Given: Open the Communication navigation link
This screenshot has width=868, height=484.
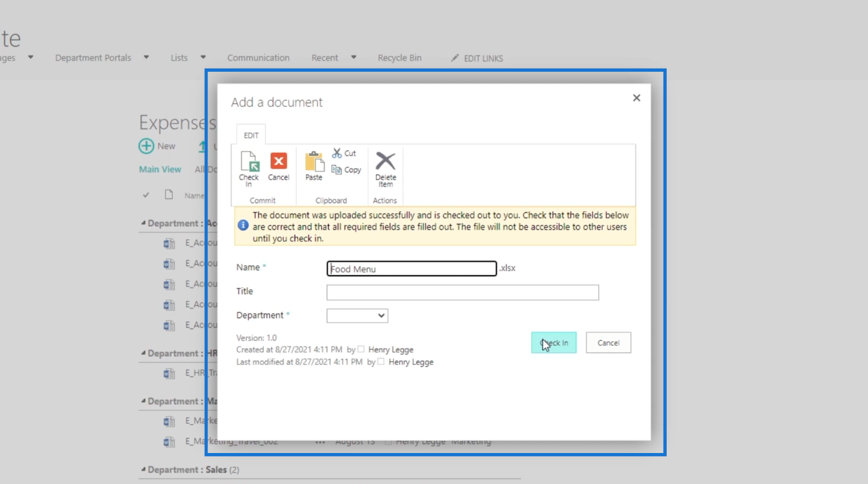Looking at the screenshot, I should tap(258, 58).
